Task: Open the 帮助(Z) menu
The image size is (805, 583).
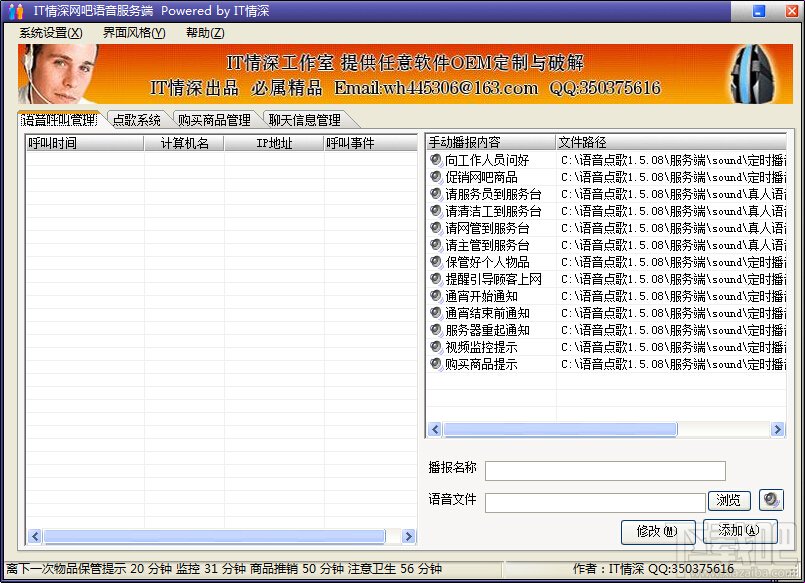Action: (205, 33)
